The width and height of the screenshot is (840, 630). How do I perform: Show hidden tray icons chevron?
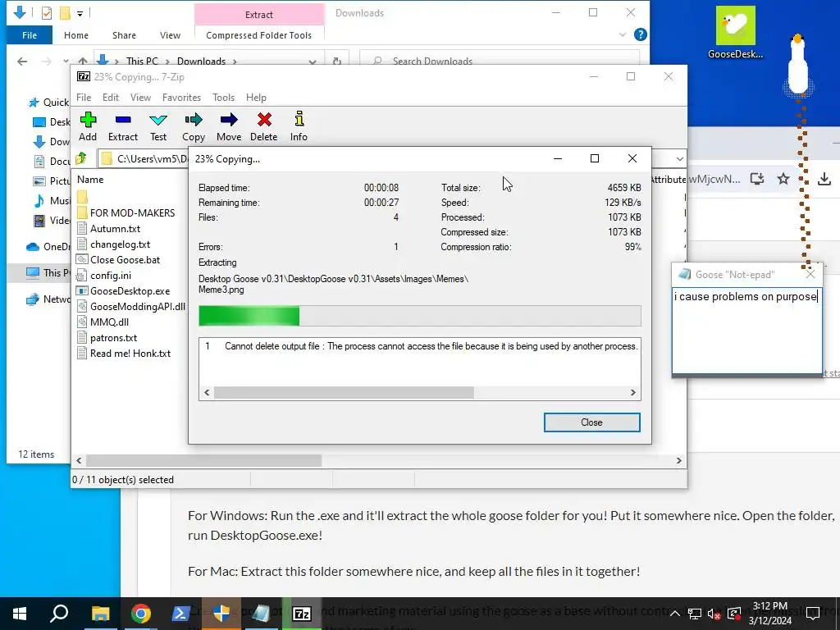pyautogui.click(x=675, y=614)
